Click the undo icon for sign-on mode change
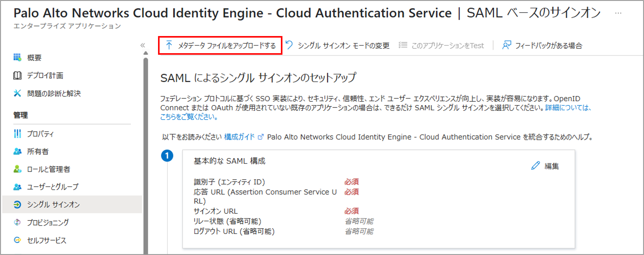This screenshot has height=255, width=644. click(x=289, y=45)
